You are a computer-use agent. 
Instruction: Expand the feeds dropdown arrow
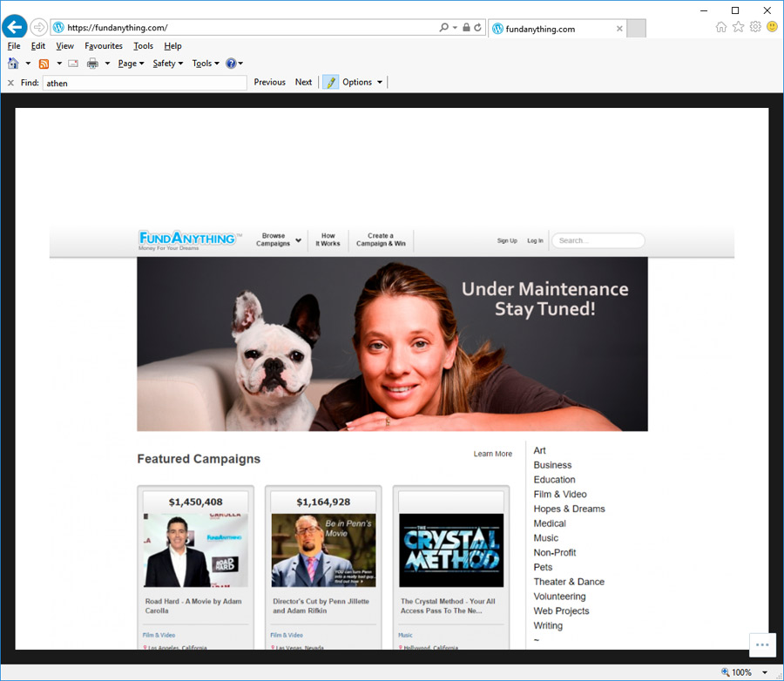59,64
